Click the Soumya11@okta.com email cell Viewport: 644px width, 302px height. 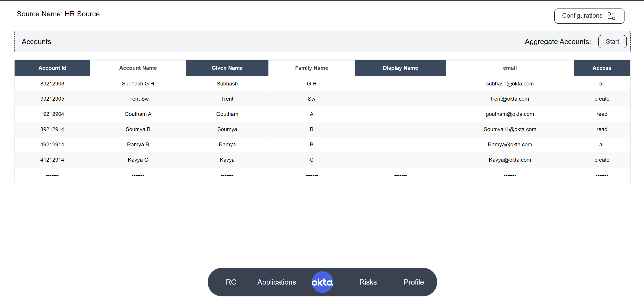click(510, 129)
